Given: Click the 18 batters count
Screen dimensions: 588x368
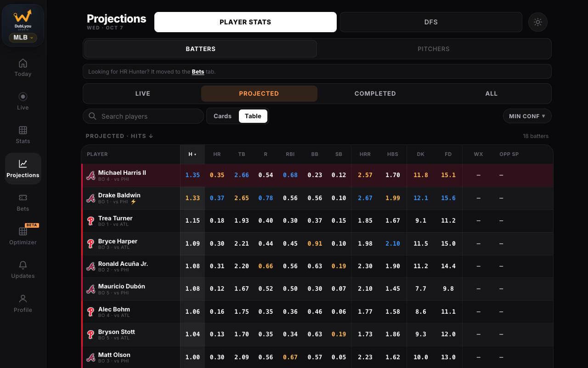Looking at the screenshot, I should pyautogui.click(x=536, y=136).
